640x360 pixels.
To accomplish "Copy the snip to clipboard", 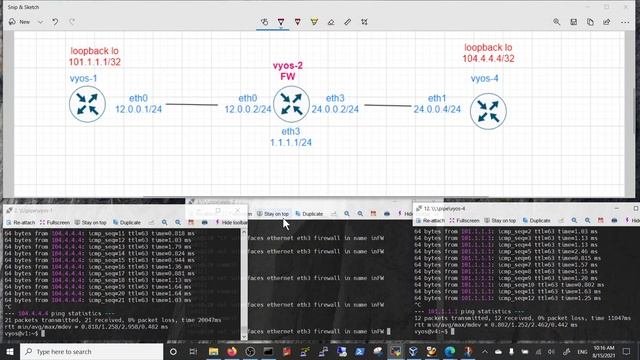I will pos(590,22).
